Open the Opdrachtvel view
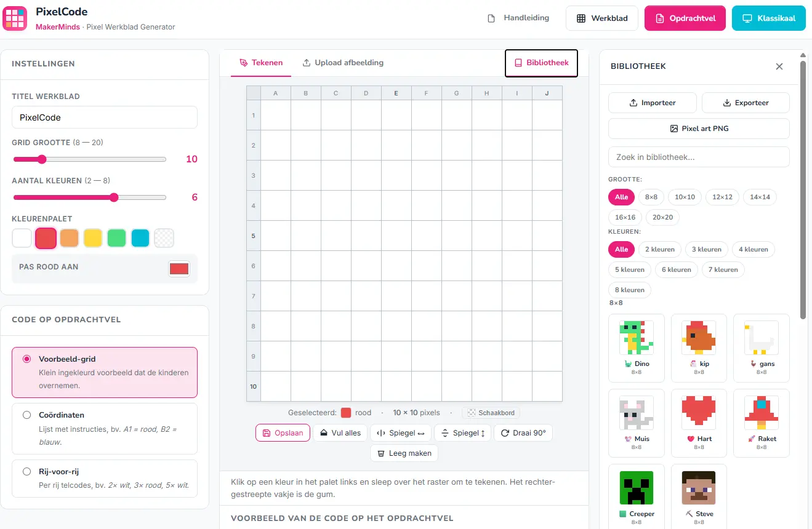 [685, 18]
